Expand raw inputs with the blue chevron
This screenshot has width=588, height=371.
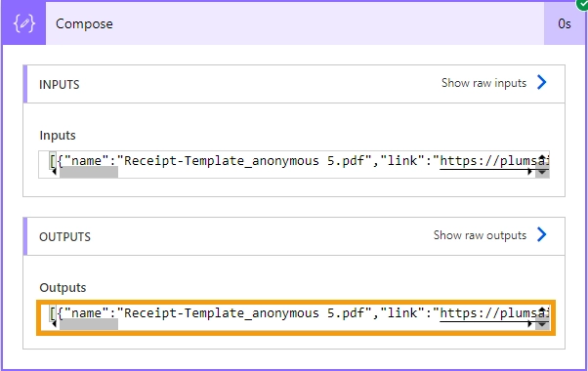pos(541,82)
